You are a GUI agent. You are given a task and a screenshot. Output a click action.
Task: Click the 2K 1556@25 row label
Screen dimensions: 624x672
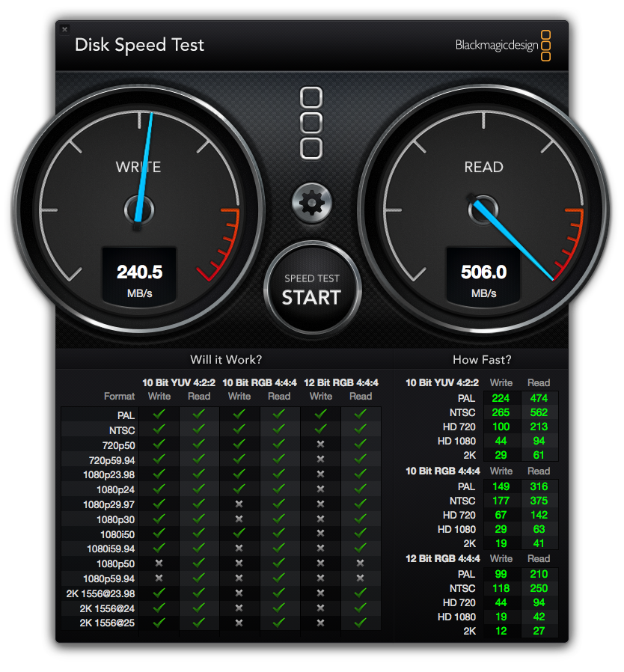107,623
